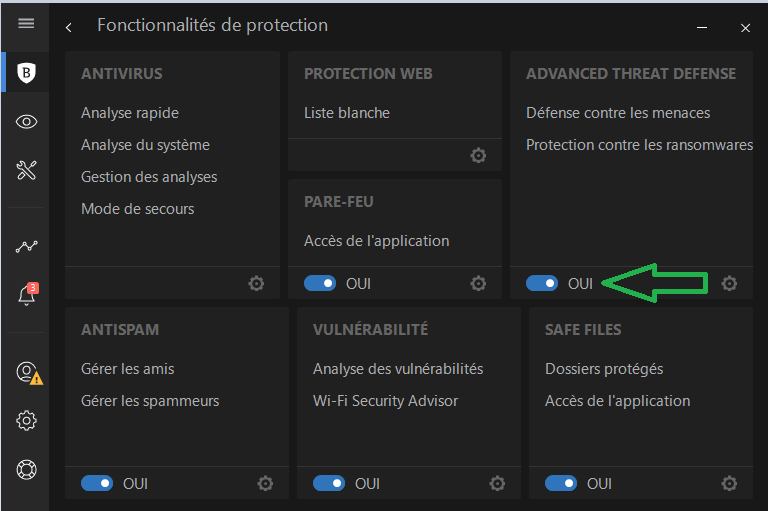
Task: Open the Utilities tools icon in sidebar
Action: click(x=26, y=170)
